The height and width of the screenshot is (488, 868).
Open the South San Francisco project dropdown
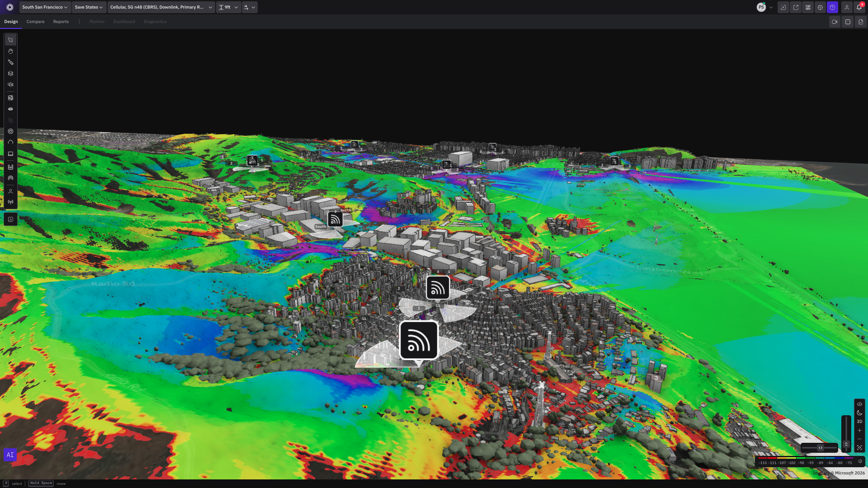coord(45,7)
